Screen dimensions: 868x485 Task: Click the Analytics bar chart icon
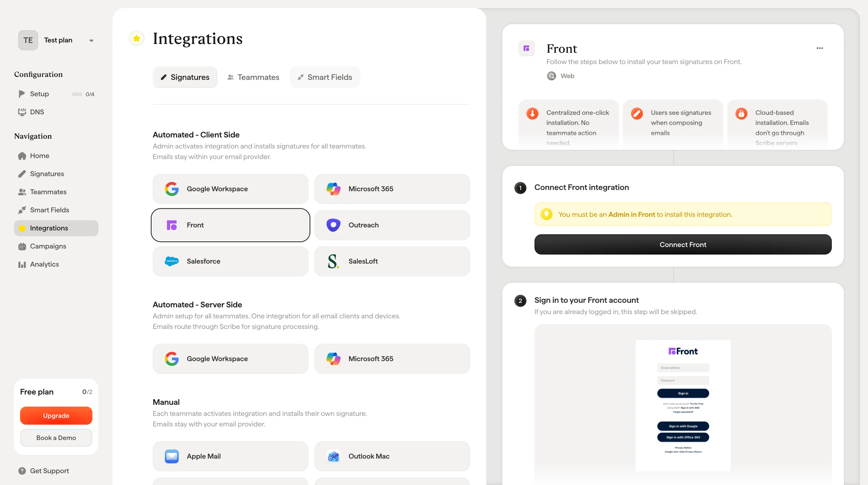[x=22, y=265]
